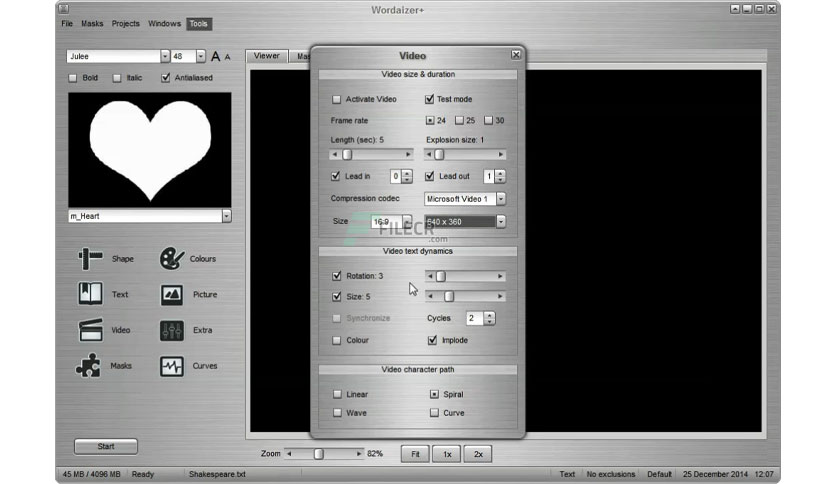Close the Video dialog
Image resolution: width=836 pixels, height=484 pixels.
click(x=516, y=54)
